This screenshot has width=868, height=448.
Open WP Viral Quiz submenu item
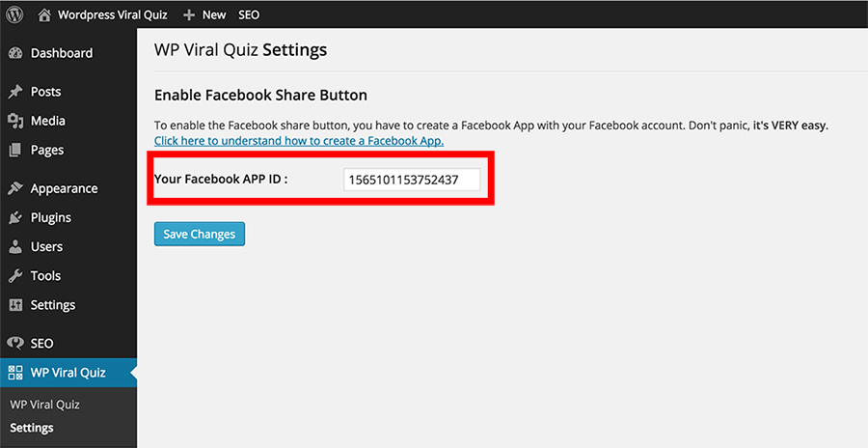point(44,405)
